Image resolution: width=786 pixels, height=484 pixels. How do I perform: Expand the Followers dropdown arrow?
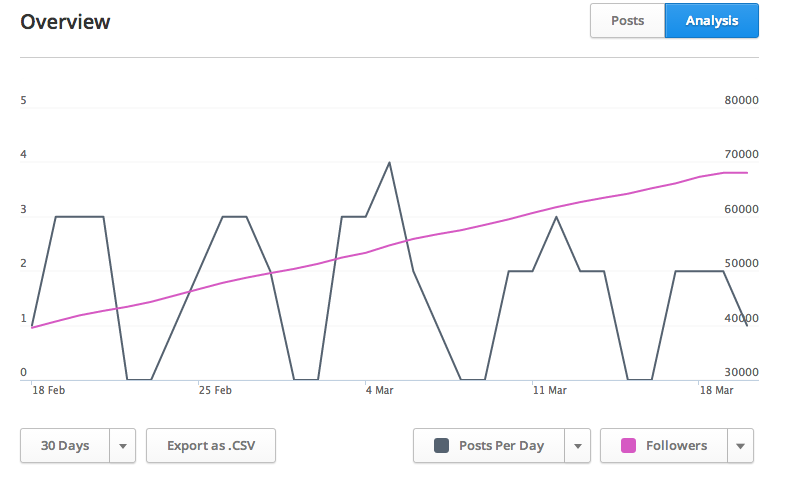pos(740,445)
